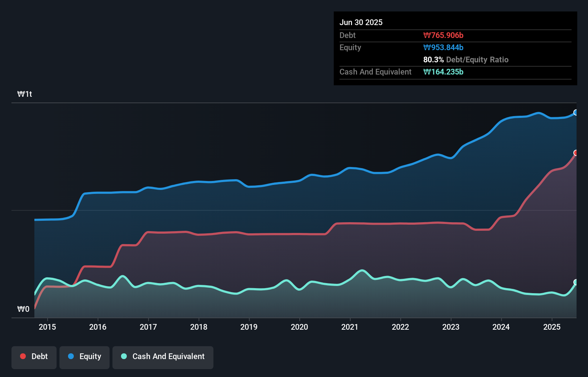Click the blue Equity endpoint marker on the chart
Viewport: 588px width, 377px height.
[576, 113]
